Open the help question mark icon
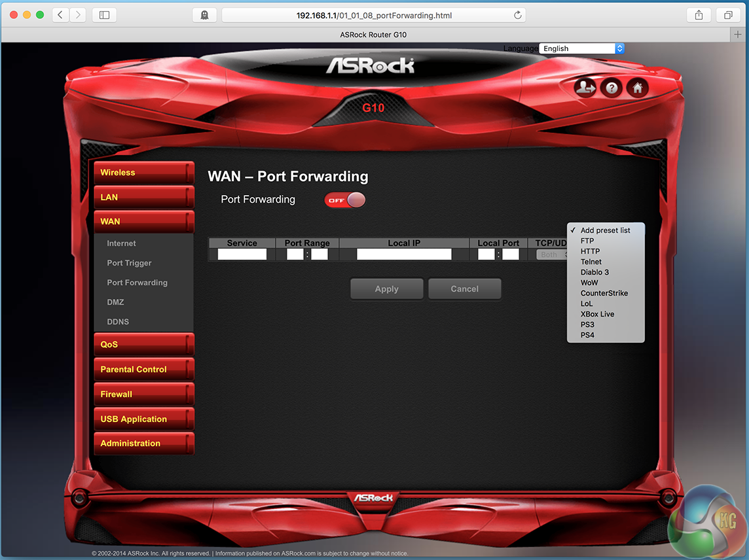This screenshot has width=749, height=560. [612, 88]
